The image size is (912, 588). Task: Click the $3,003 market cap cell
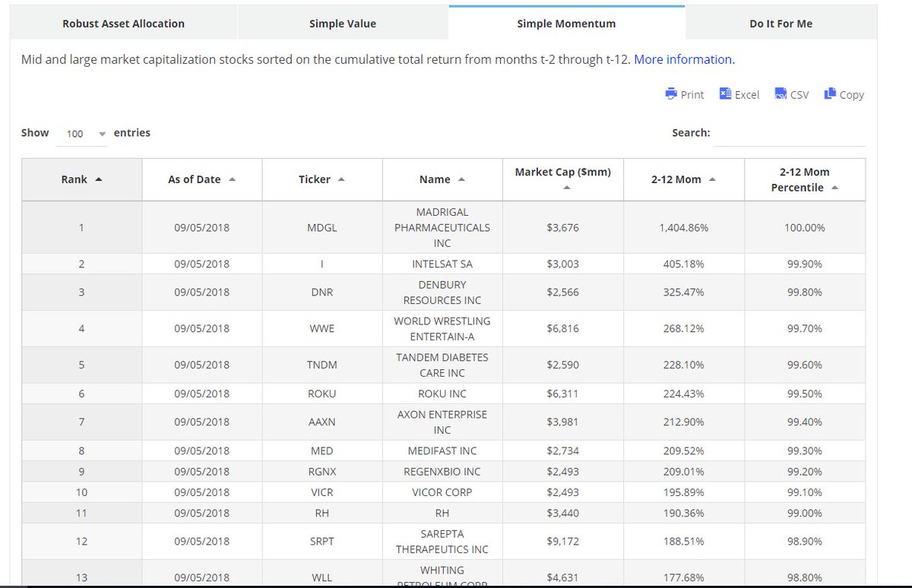click(563, 264)
